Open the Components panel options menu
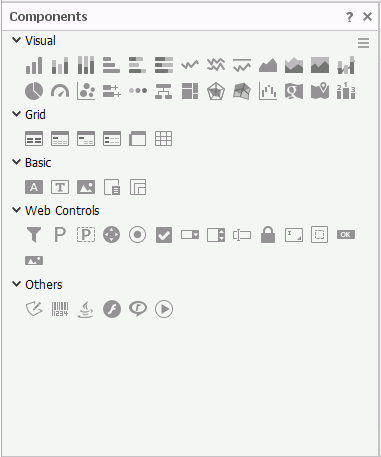 tap(363, 43)
